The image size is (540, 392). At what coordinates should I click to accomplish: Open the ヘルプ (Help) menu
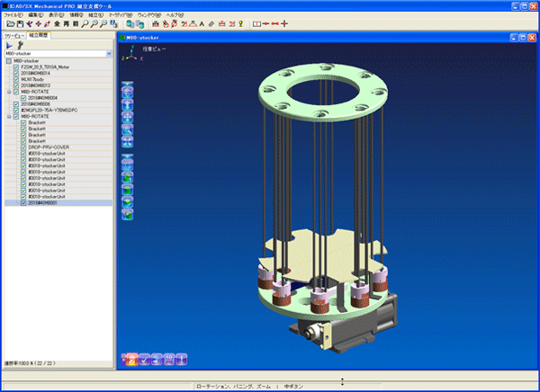(x=175, y=14)
